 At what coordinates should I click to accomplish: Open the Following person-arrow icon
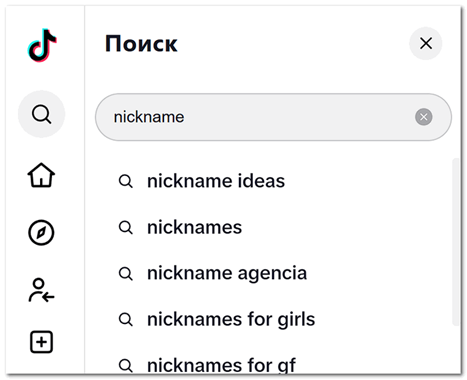click(x=41, y=290)
